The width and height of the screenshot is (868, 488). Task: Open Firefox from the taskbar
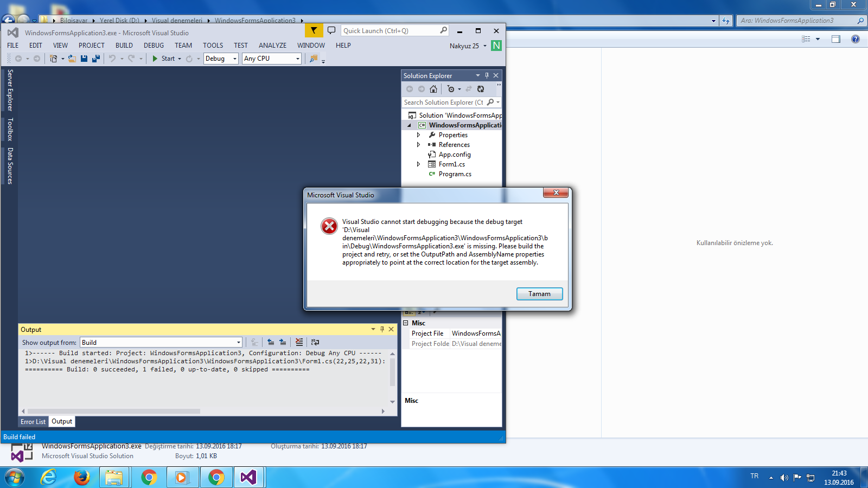coord(82,477)
